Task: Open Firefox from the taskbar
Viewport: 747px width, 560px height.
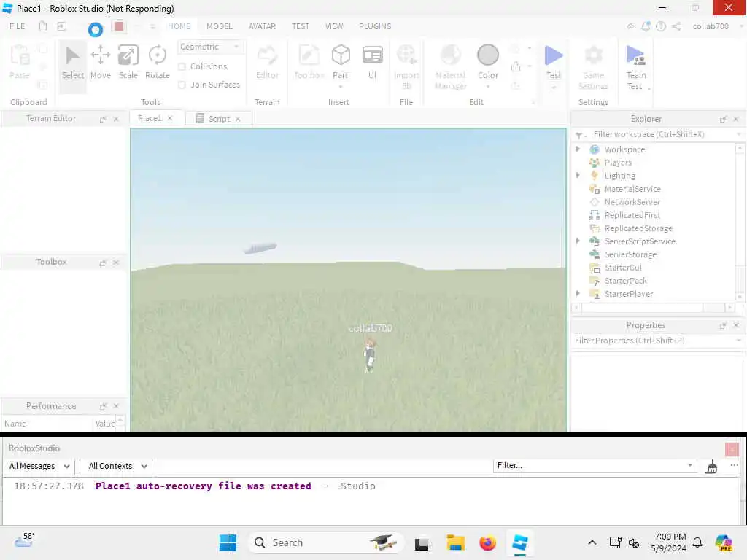Action: [x=487, y=542]
